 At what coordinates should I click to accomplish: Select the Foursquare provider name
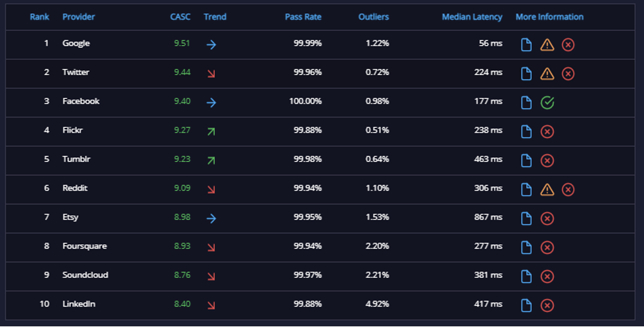pyautogui.click(x=85, y=246)
